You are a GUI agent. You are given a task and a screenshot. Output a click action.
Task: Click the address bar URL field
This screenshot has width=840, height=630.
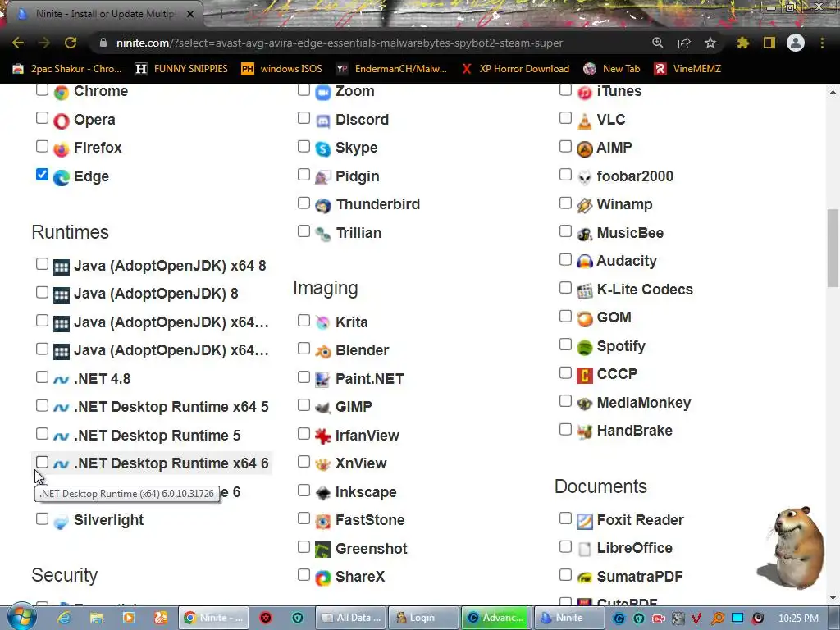point(339,43)
